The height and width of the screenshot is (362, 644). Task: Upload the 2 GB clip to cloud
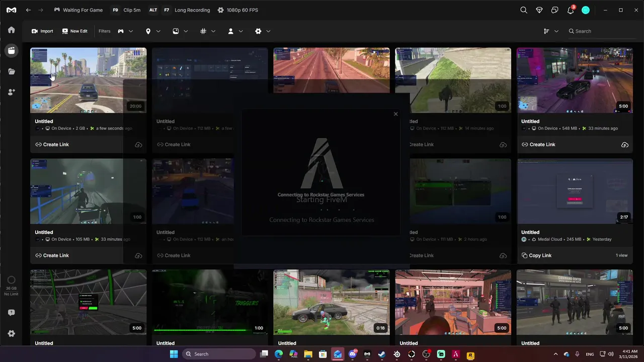click(138, 145)
